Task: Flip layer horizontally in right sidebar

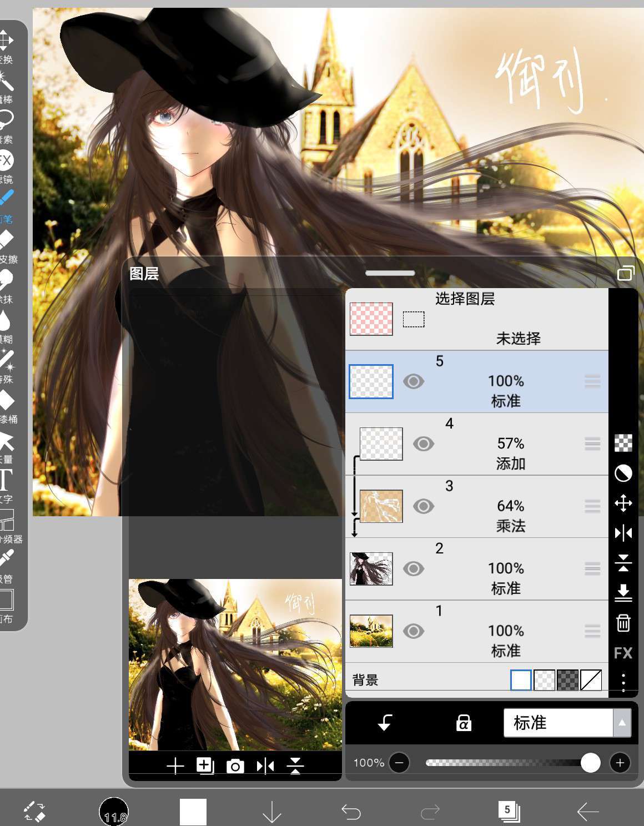Action: [623, 533]
